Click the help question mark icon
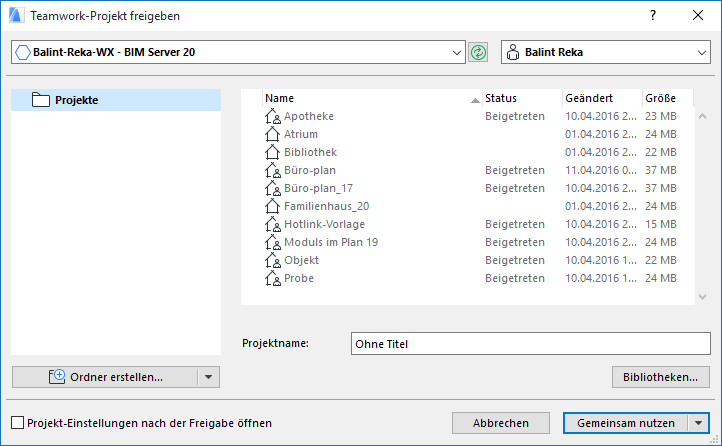The image size is (722, 446). pyautogui.click(x=653, y=16)
